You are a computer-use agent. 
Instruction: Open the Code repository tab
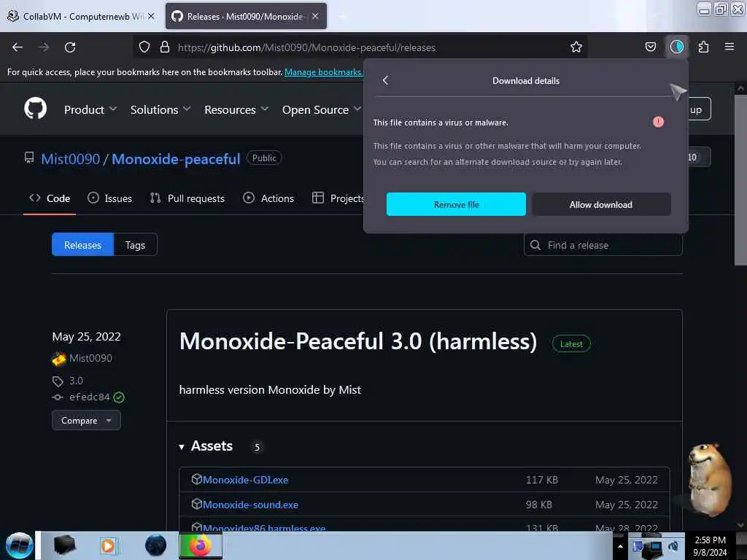[50, 198]
